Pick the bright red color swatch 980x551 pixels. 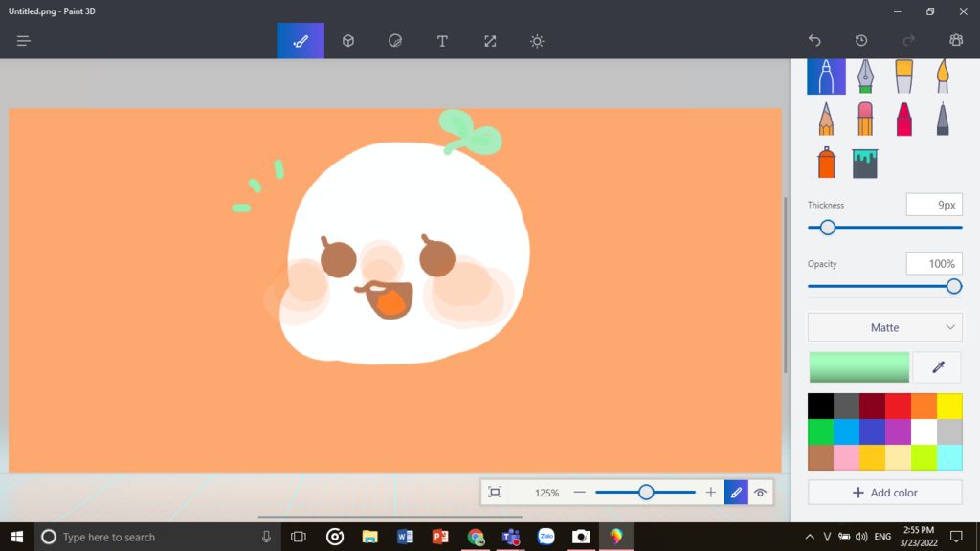click(898, 406)
